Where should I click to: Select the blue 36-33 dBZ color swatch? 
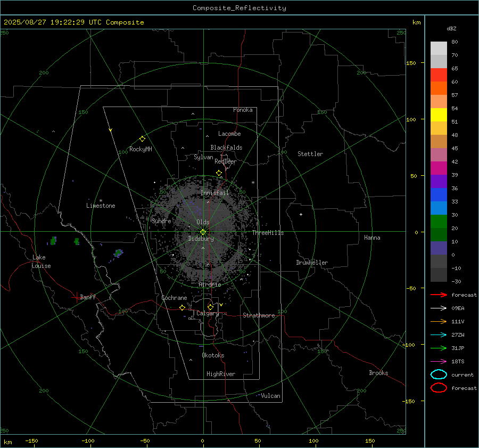(x=439, y=195)
